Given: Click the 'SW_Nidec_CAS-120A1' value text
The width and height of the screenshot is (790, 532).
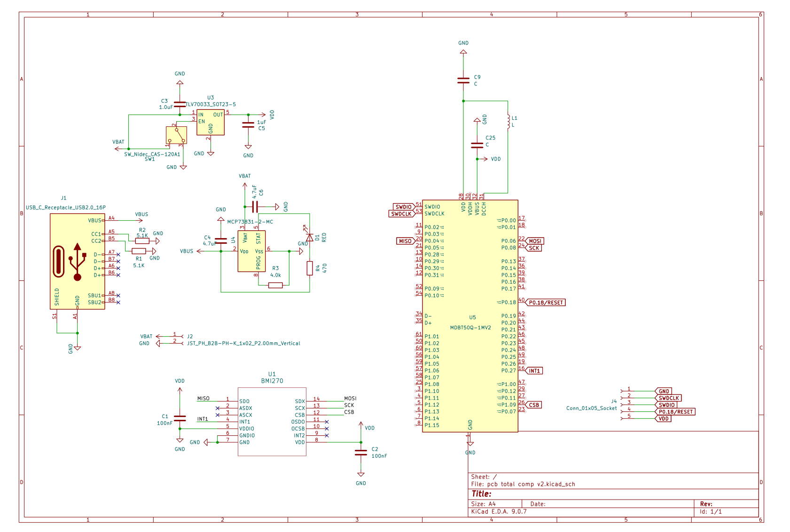Looking at the screenshot, I should pos(152,154).
